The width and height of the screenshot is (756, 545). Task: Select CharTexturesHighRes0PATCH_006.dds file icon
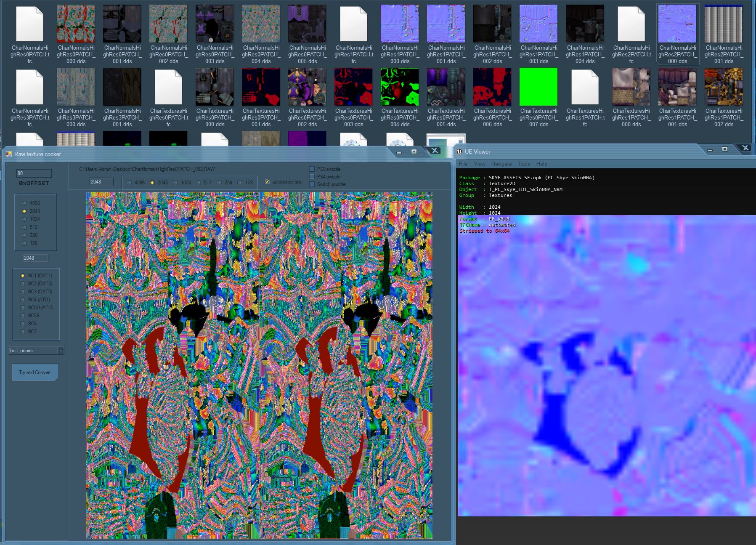pyautogui.click(x=492, y=87)
